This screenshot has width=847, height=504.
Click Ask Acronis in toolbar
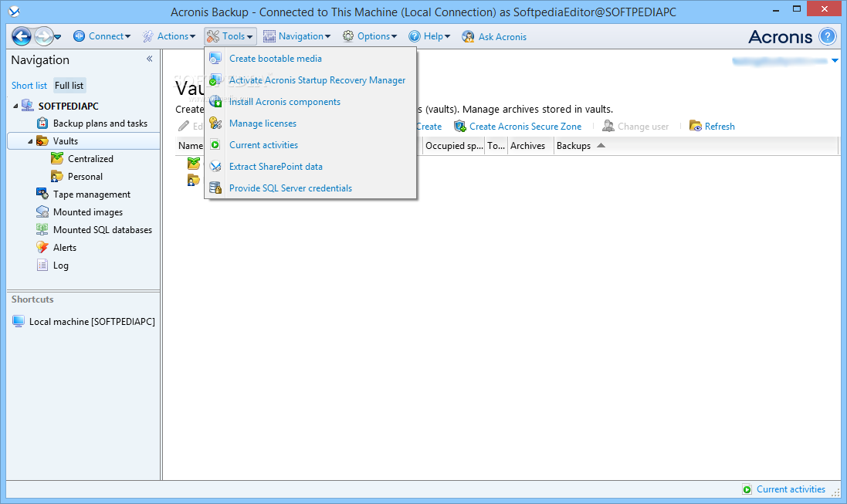[x=494, y=36]
